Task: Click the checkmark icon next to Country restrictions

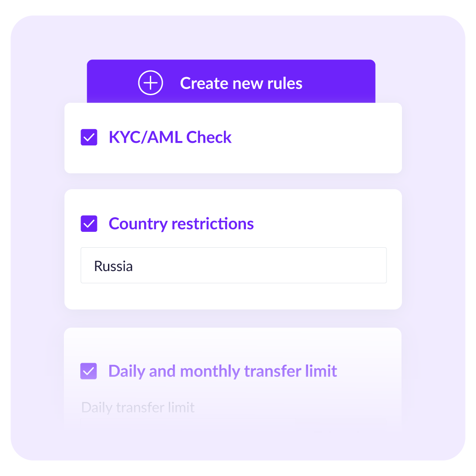Action: point(89,224)
